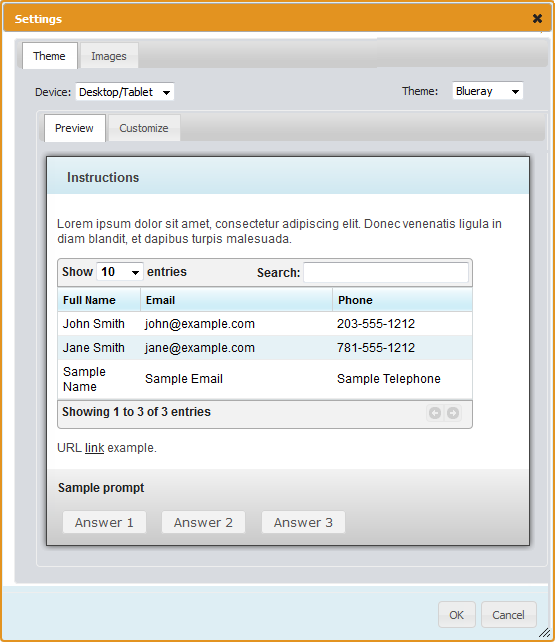
Task: Close the Settings dialog with the X
Action: pyautogui.click(x=537, y=18)
